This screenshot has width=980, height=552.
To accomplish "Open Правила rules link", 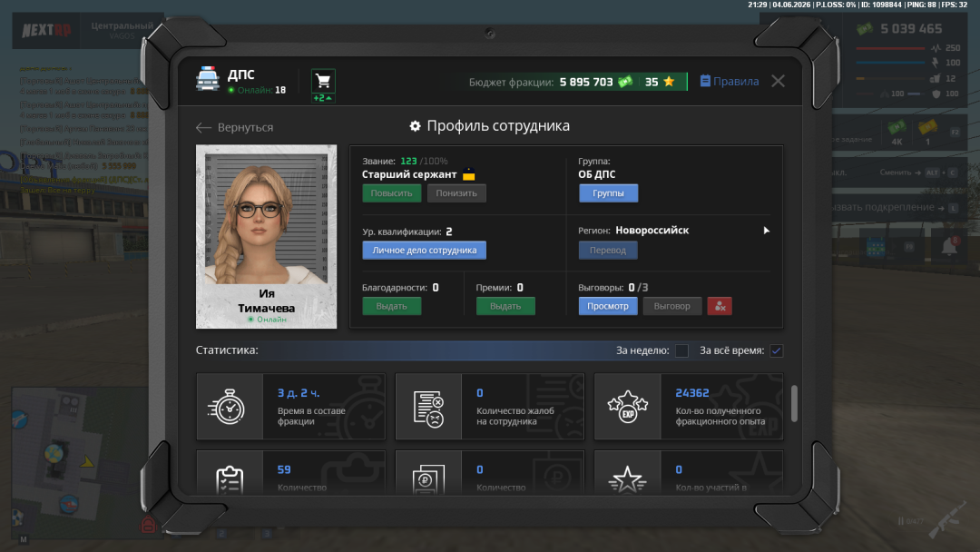I will coord(730,82).
